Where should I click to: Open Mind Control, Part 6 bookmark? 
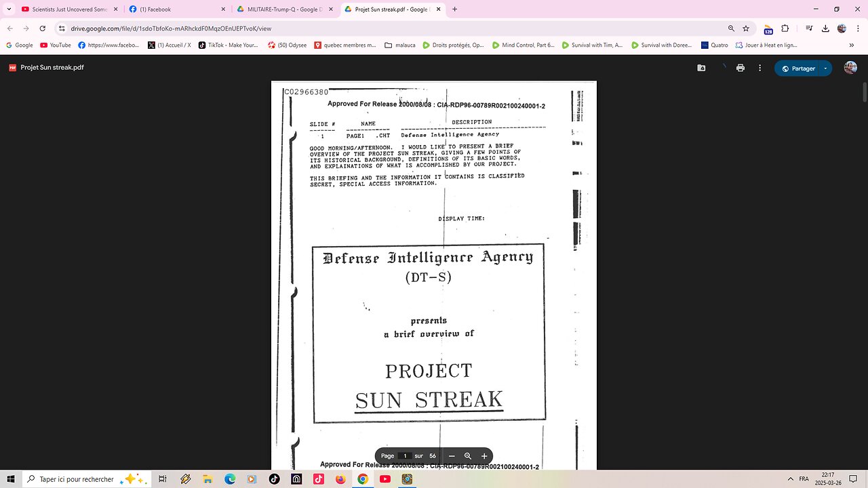click(x=524, y=45)
